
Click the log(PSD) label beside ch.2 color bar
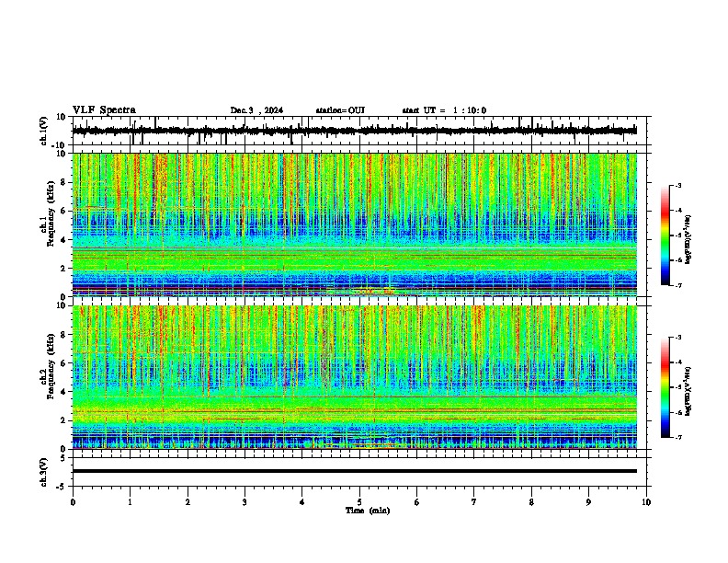click(688, 391)
